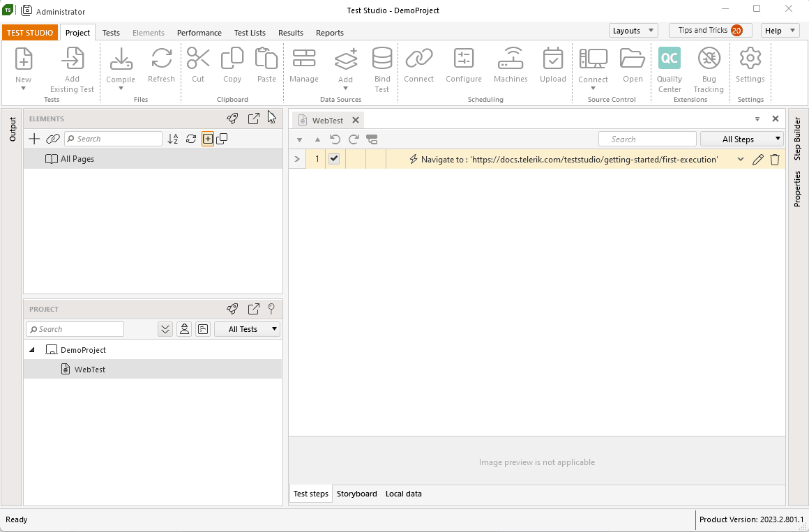Pop out the Project panel
Screen dimensions: 809x532
tap(253, 309)
